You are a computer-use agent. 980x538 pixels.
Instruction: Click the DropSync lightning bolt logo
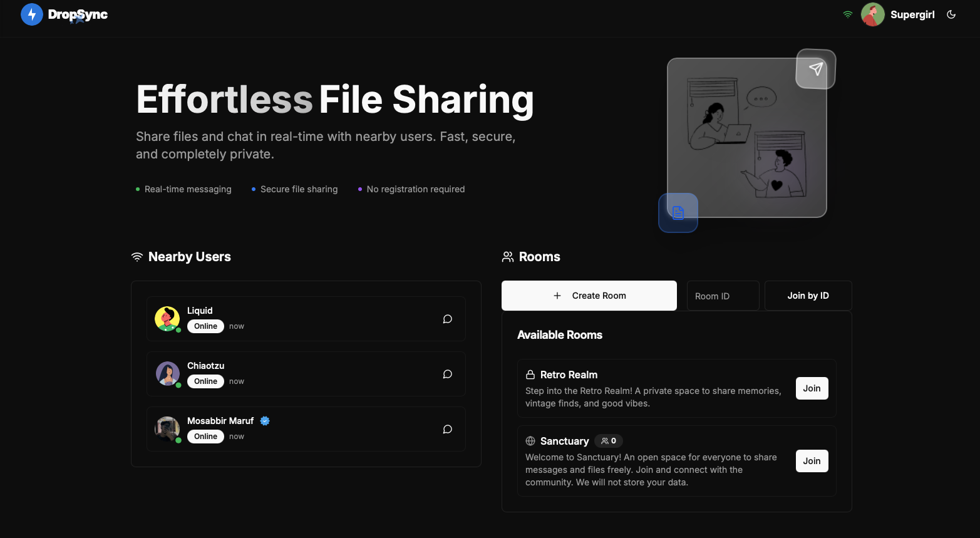31,14
